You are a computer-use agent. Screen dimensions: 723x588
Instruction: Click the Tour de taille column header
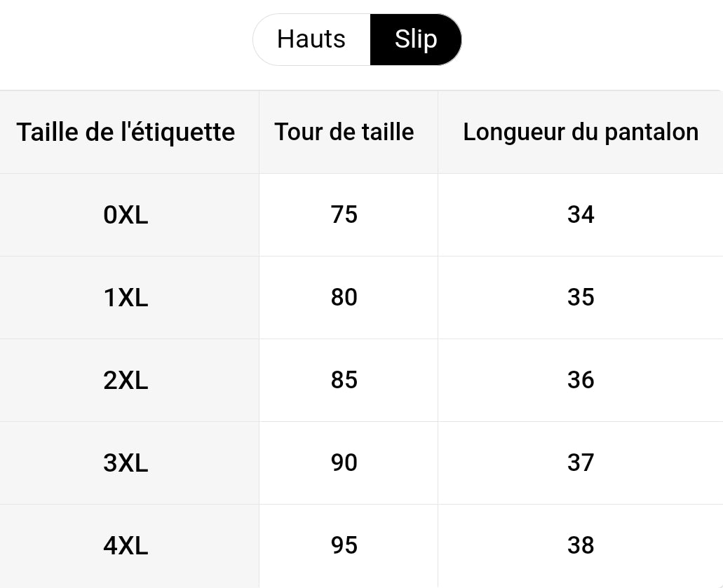click(x=344, y=132)
